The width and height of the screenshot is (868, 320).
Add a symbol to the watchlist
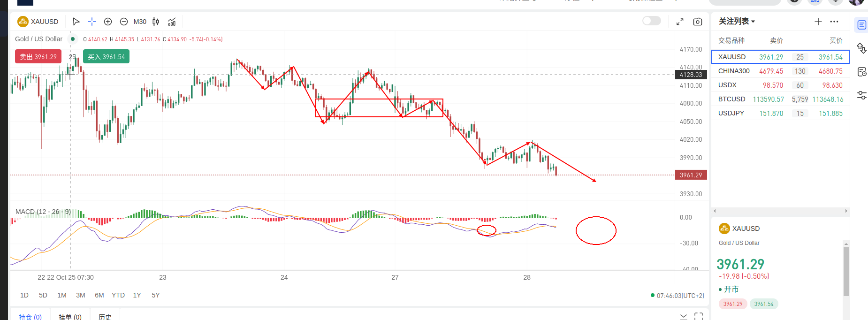(x=818, y=22)
